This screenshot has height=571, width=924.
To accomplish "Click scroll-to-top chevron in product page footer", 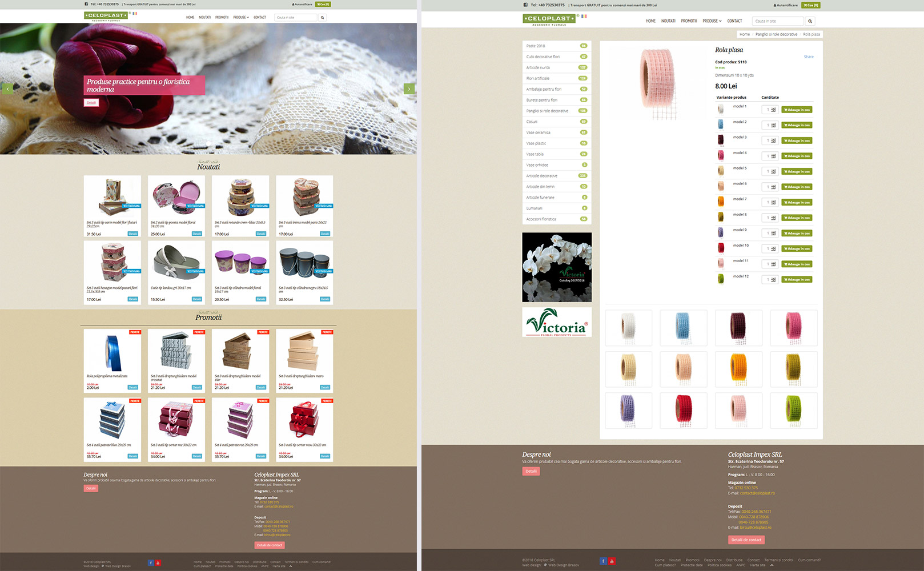I will point(772,565).
